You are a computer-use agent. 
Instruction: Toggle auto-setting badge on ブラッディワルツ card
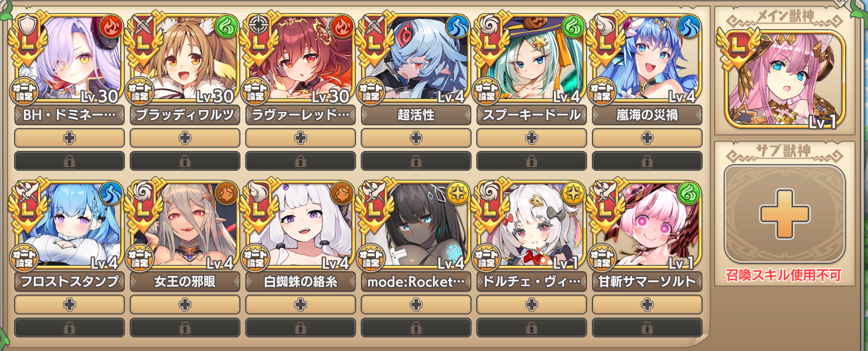tap(140, 92)
